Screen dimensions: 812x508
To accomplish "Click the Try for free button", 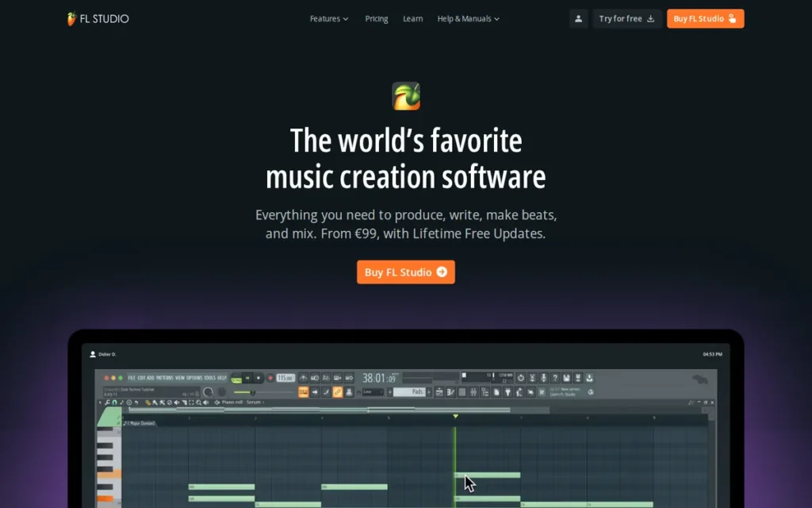I will [626, 19].
